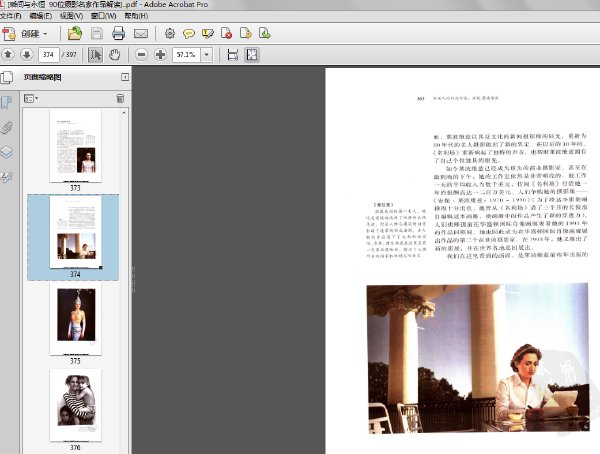
Task: Collapse the thumbnails panel button
Action: tap(125, 77)
